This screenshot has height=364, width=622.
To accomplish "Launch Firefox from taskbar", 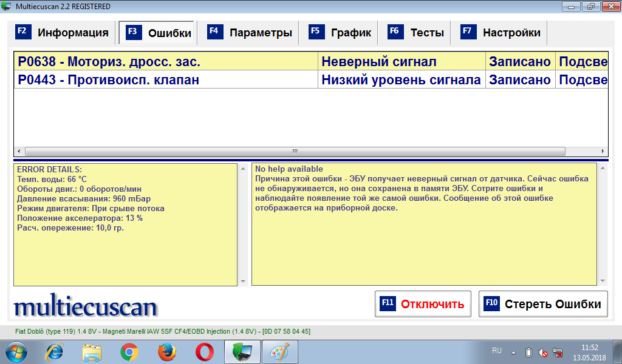I will pyautogui.click(x=166, y=351).
